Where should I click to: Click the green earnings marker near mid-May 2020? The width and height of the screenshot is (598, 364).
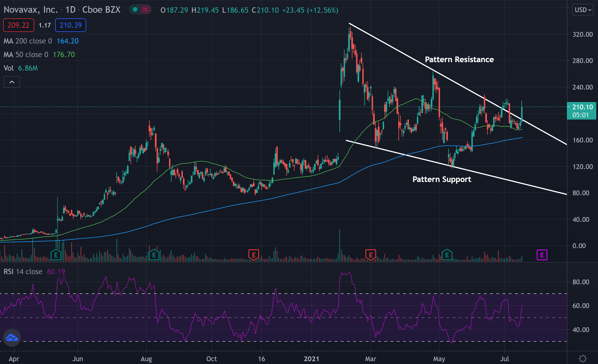coord(56,255)
